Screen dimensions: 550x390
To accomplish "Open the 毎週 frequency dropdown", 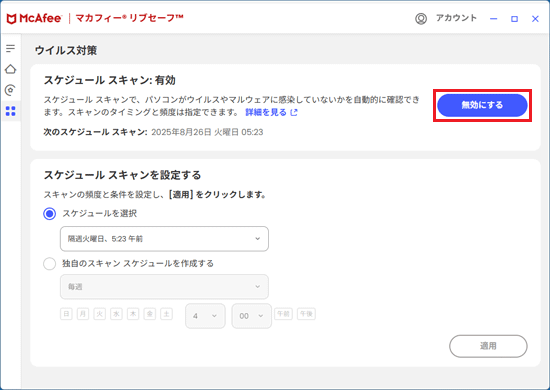I will tap(164, 287).
